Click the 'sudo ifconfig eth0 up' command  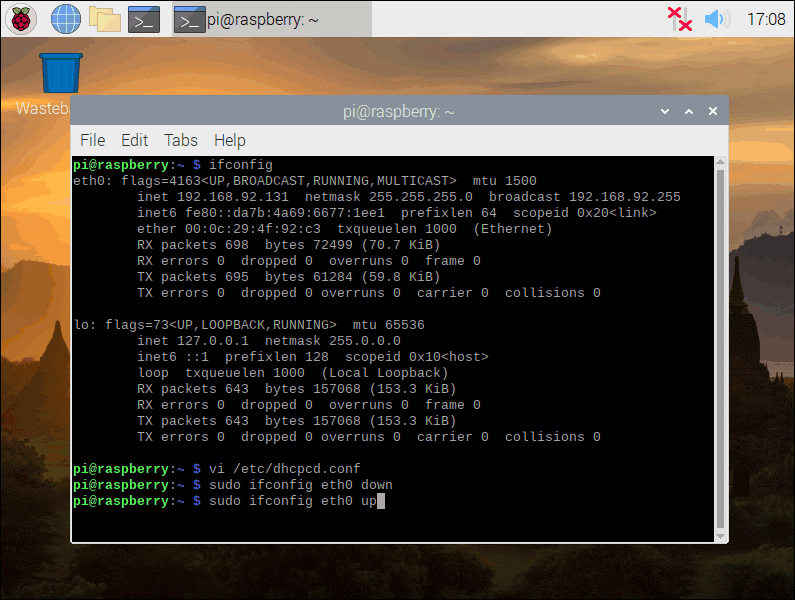coord(293,501)
